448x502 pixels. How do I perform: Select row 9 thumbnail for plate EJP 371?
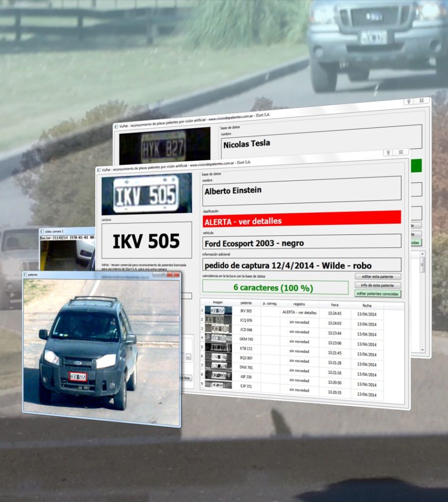pyautogui.click(x=218, y=385)
